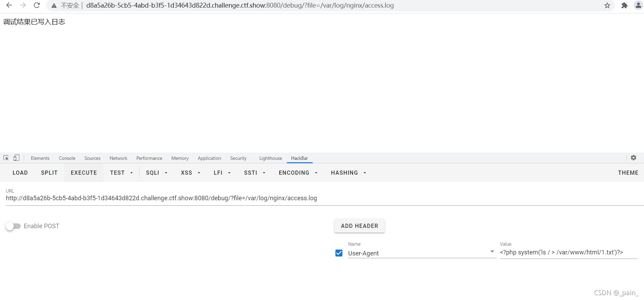Click the header Value field

[x=568, y=252]
